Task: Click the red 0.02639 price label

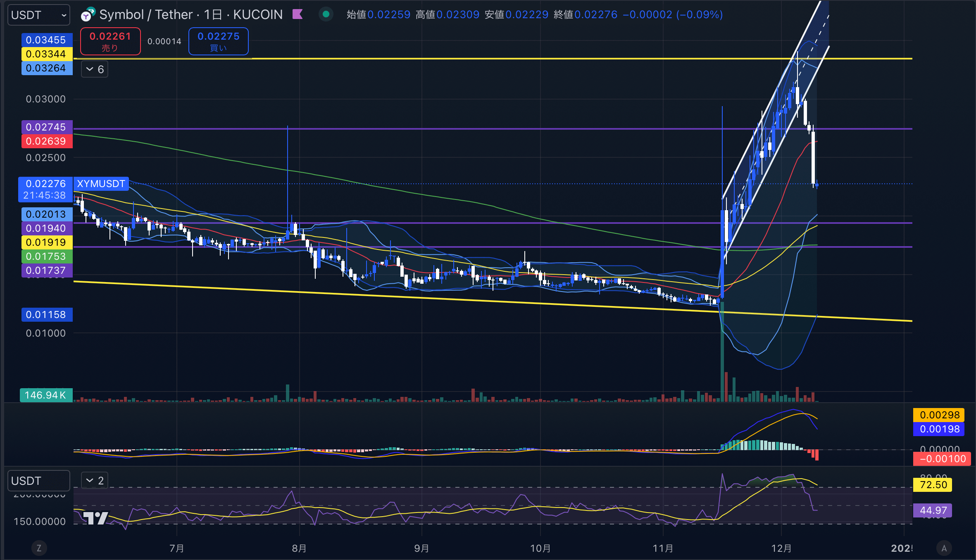Action: pos(47,141)
